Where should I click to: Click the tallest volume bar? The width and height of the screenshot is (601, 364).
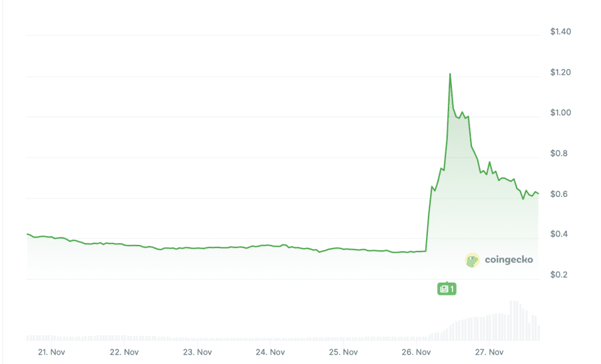512,320
